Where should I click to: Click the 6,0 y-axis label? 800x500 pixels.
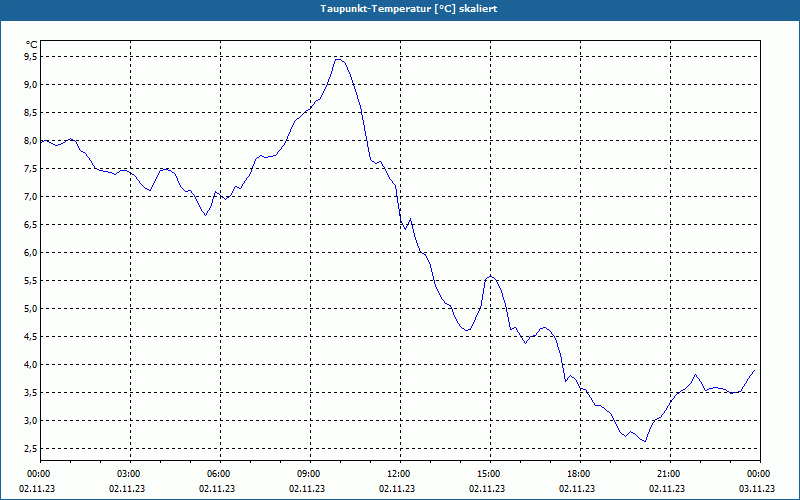31,253
